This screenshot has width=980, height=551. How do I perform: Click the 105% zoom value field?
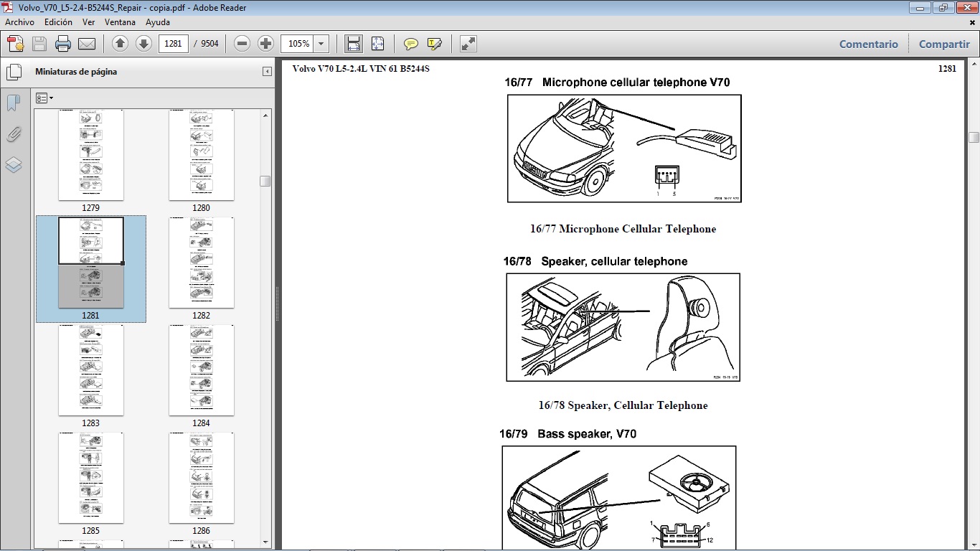(x=298, y=44)
